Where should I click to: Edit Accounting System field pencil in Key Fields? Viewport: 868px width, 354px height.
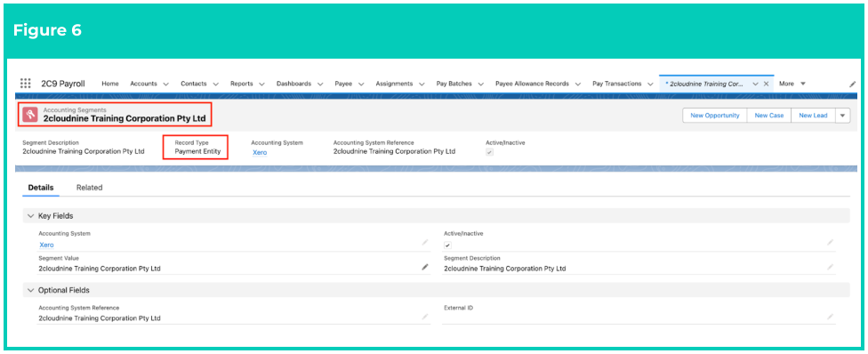coord(424,243)
